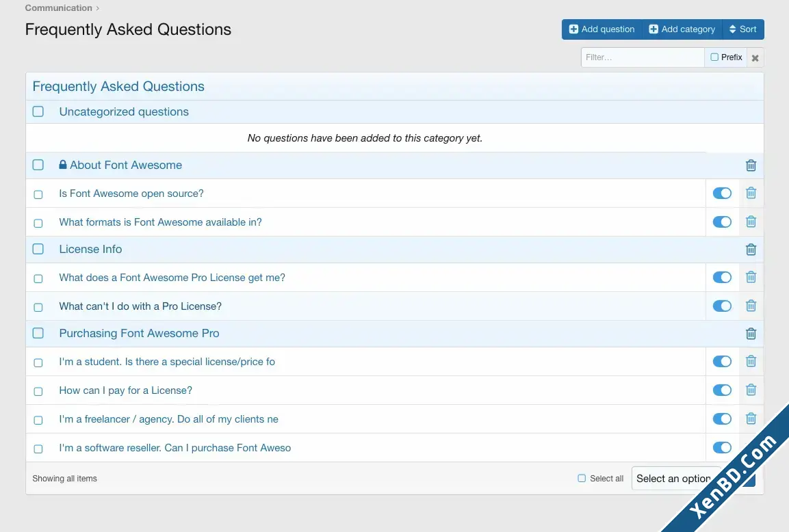This screenshot has height=532, width=789.
Task: Check the About Font Awesome category checkbox
Action: (38, 165)
